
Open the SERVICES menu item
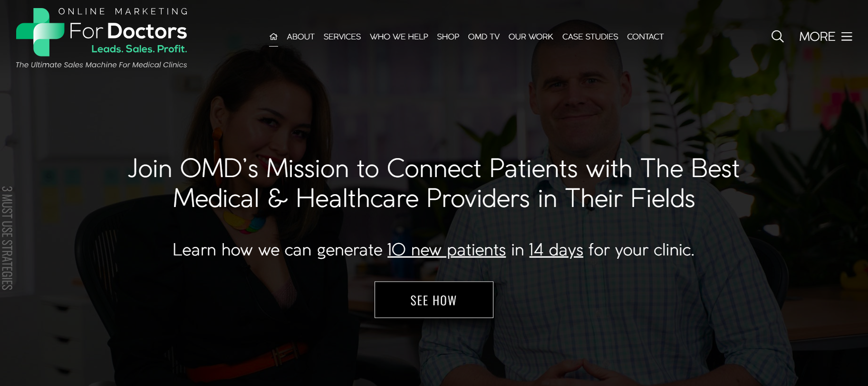tap(342, 37)
